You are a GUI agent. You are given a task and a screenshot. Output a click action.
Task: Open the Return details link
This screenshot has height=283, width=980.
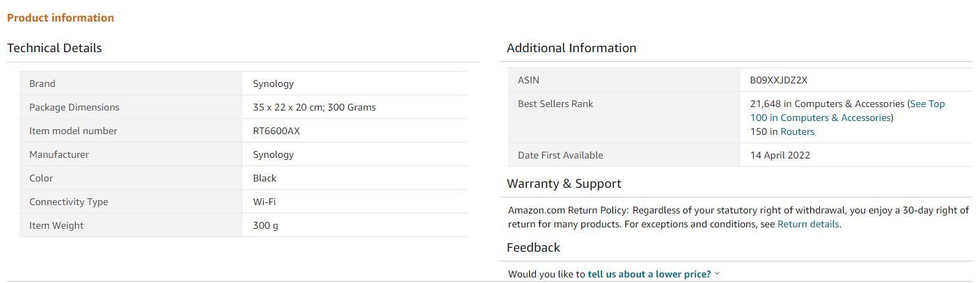[x=807, y=224]
